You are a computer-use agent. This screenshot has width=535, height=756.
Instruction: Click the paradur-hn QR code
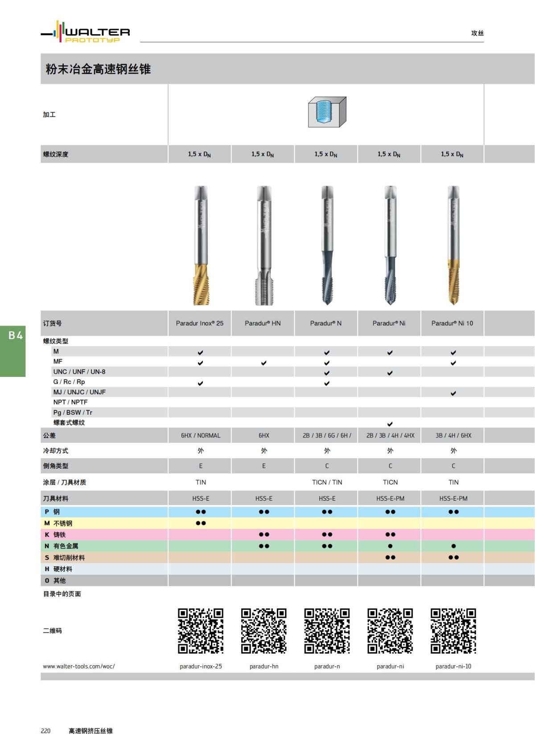click(264, 631)
